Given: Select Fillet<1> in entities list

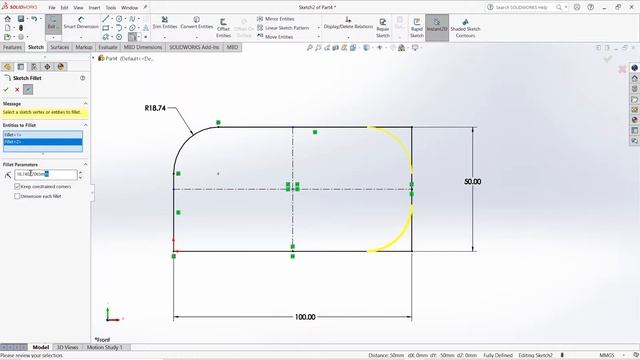Looking at the screenshot, I should pyautogui.click(x=43, y=135).
